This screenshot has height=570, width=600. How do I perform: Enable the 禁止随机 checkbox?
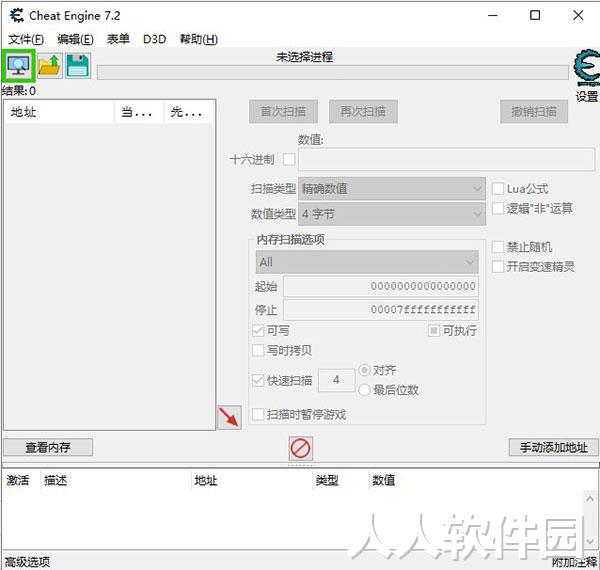tap(497, 247)
